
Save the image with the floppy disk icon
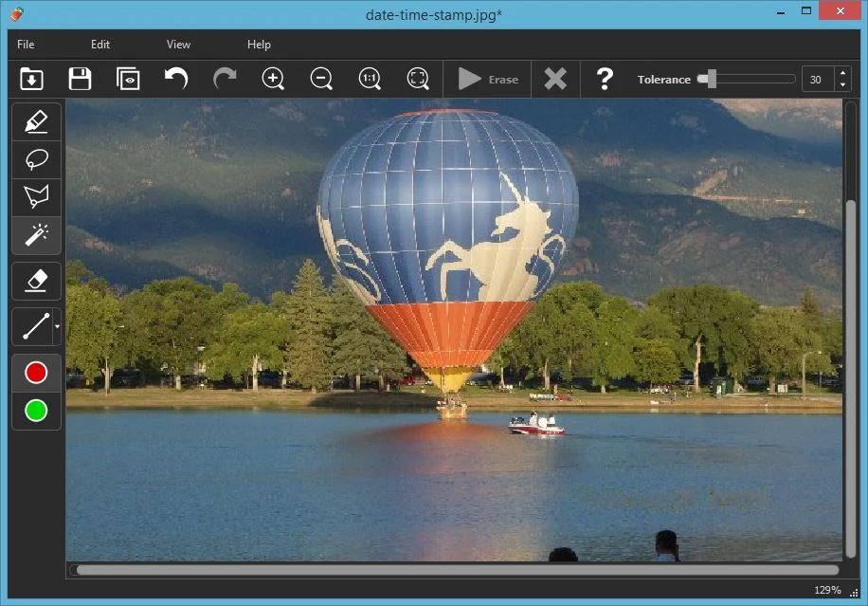tap(80, 79)
